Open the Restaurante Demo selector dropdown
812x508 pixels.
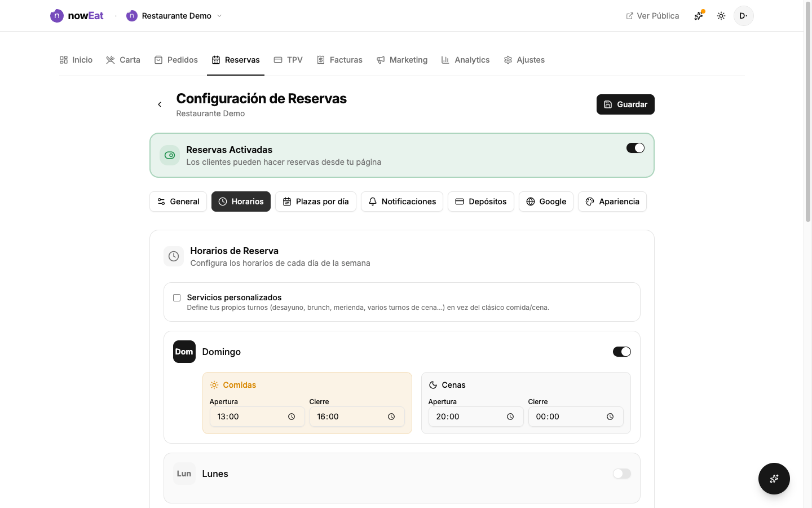pyautogui.click(x=174, y=16)
